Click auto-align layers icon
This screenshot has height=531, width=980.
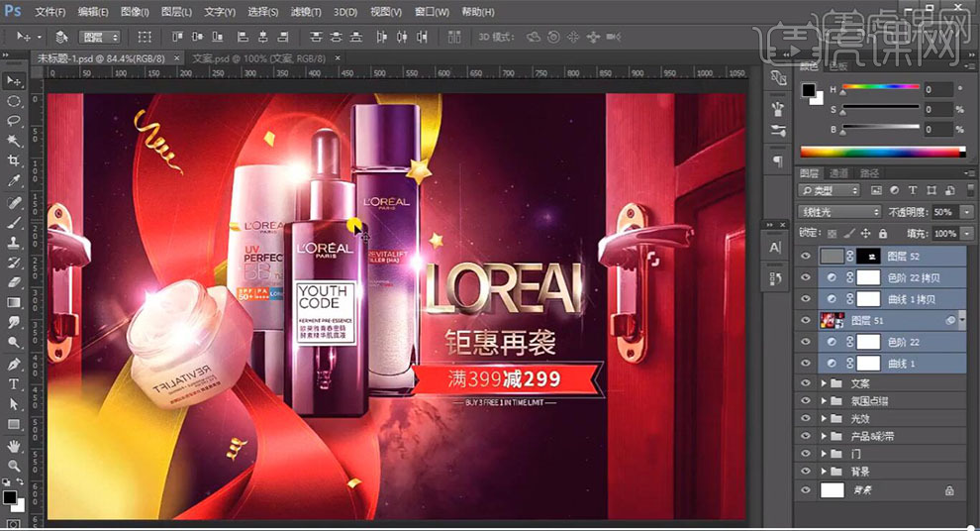coord(454,37)
